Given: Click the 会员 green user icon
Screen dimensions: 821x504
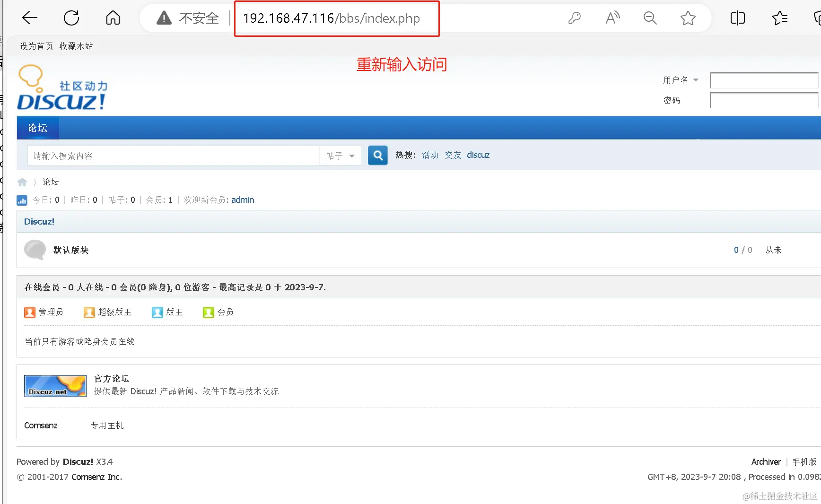Looking at the screenshot, I should pyautogui.click(x=209, y=312).
